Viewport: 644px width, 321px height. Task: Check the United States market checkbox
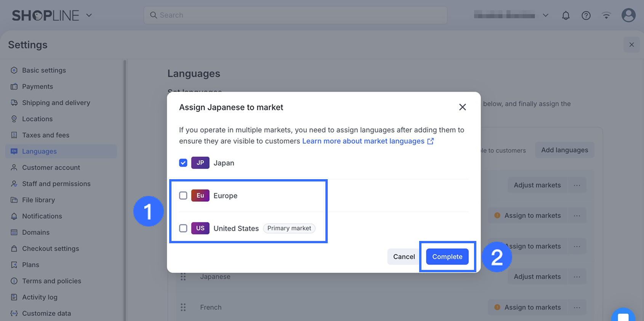click(183, 228)
